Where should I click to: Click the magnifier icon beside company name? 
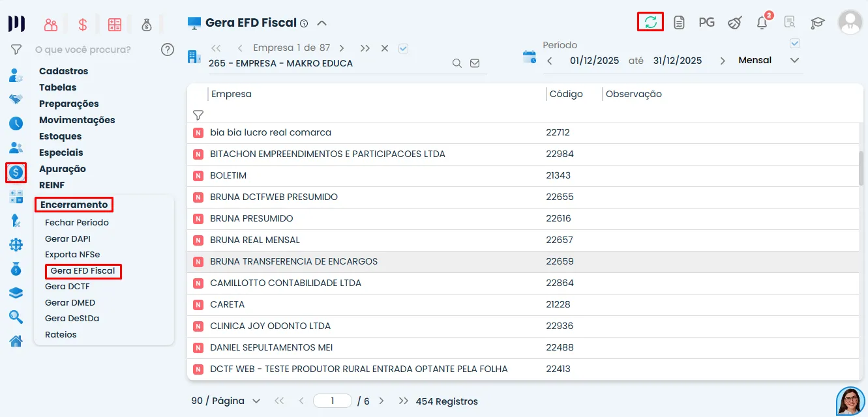click(x=457, y=63)
